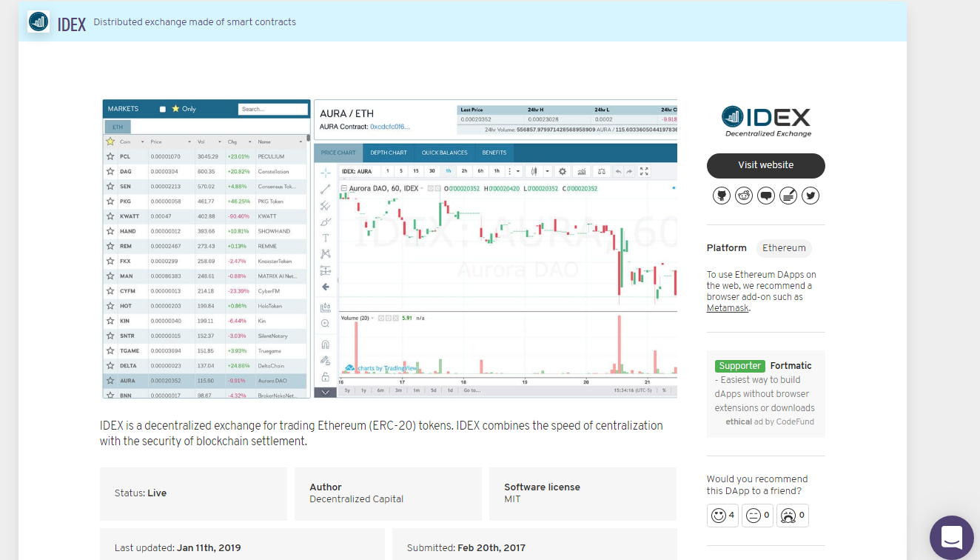Open the purple chat support bubble
980x560 pixels.
[952, 538]
